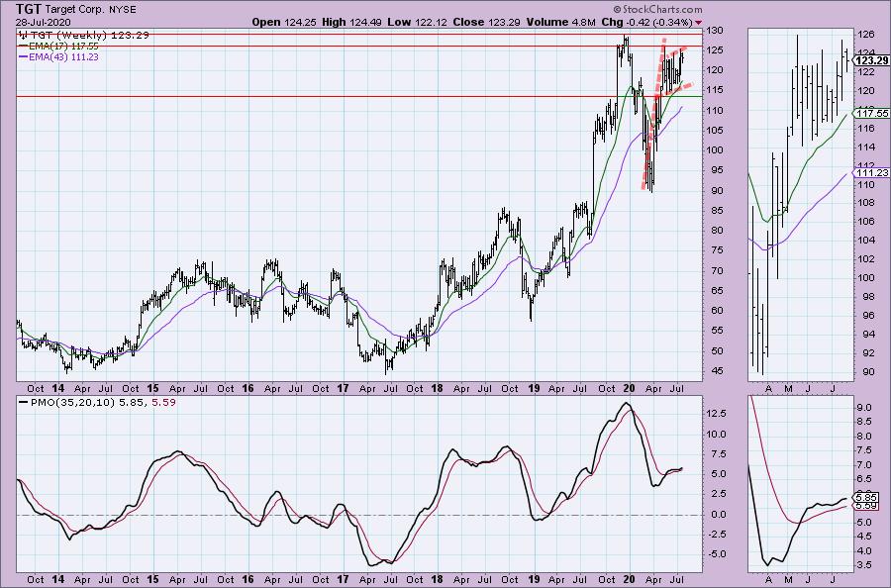This screenshot has width=891, height=588.
Task: Click the 104 label on zoom panel axis
Action: tap(866, 241)
